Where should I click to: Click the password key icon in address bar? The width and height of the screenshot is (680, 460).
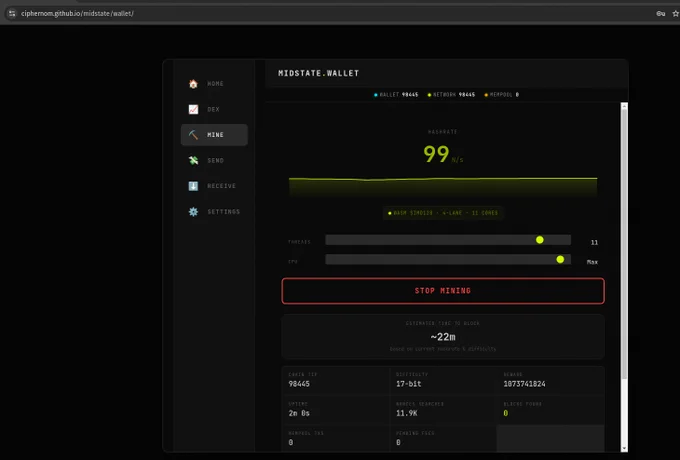(x=660, y=13)
